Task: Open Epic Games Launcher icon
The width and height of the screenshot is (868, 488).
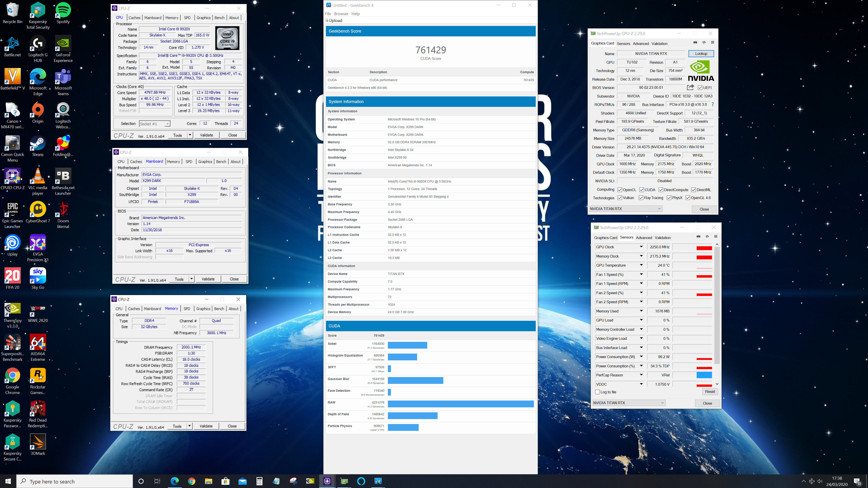Action: coord(12,215)
